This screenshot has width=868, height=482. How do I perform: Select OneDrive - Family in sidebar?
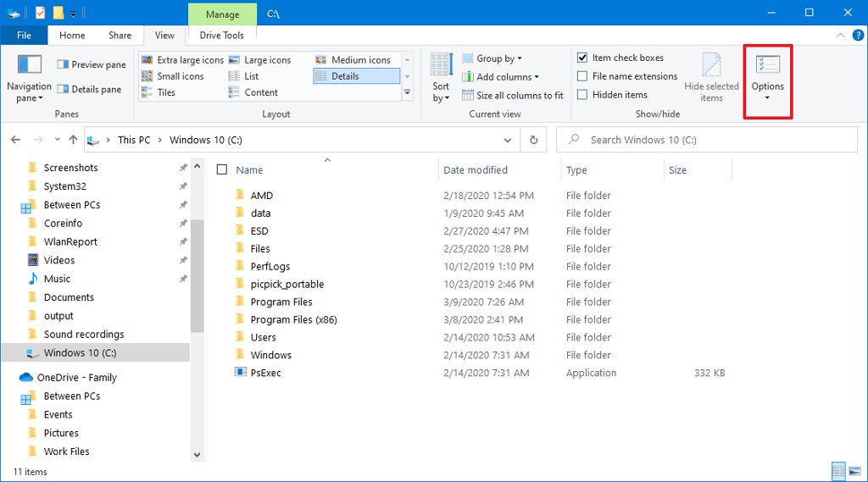pos(76,378)
